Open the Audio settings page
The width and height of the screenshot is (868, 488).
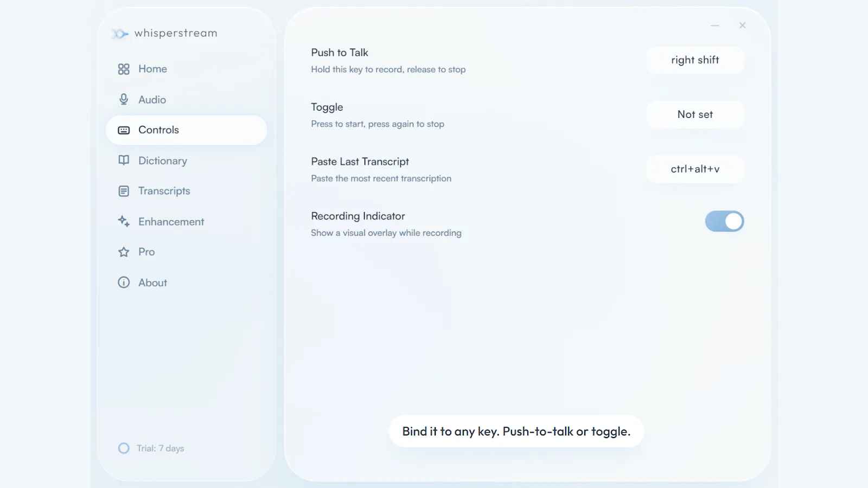186,99
